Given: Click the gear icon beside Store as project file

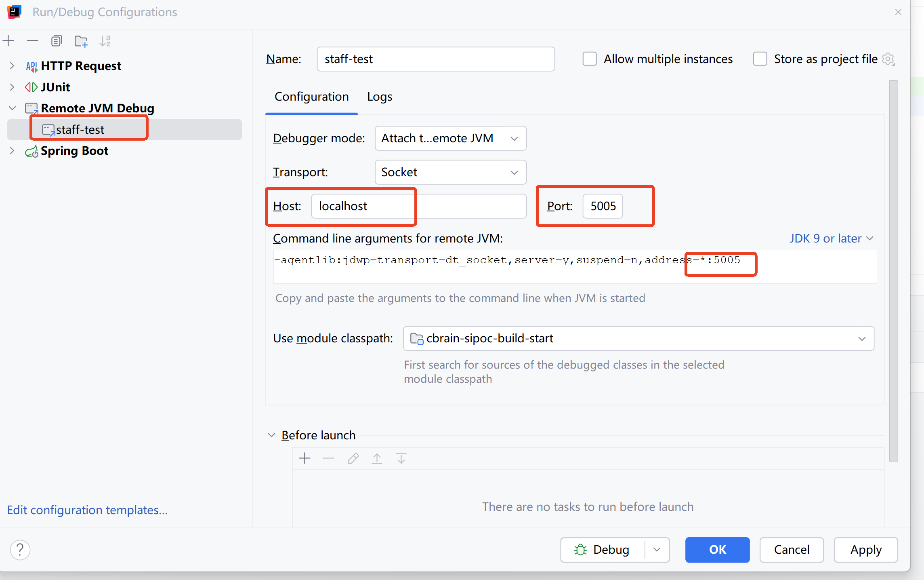Looking at the screenshot, I should [x=888, y=59].
